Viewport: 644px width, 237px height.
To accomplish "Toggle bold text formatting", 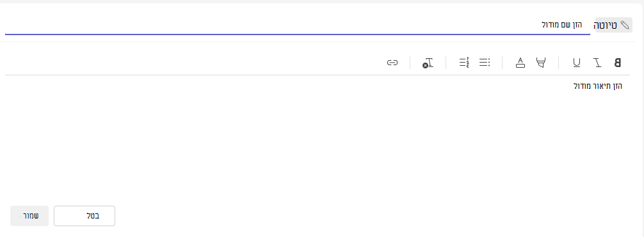I will (617, 63).
